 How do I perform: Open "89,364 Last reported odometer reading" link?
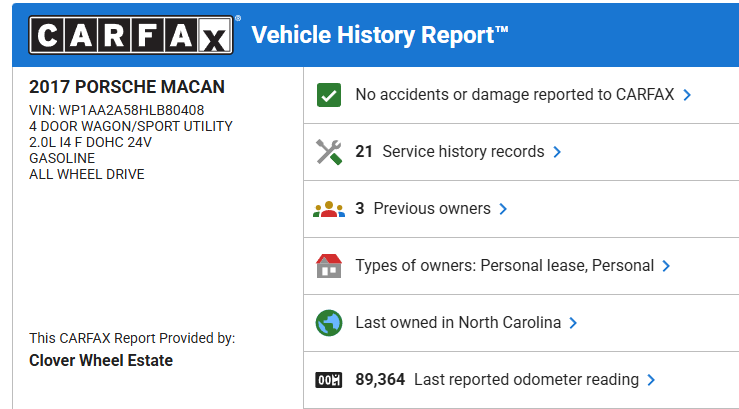coord(497,380)
